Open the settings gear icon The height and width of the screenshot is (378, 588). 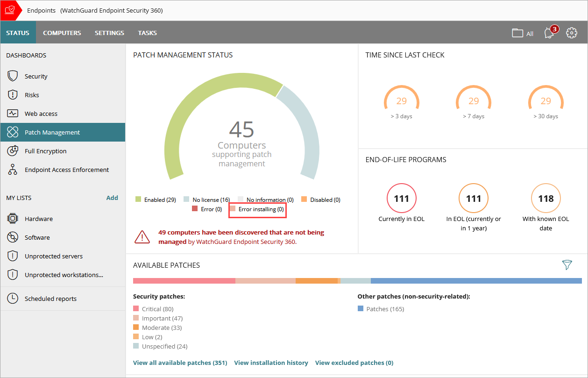point(572,33)
